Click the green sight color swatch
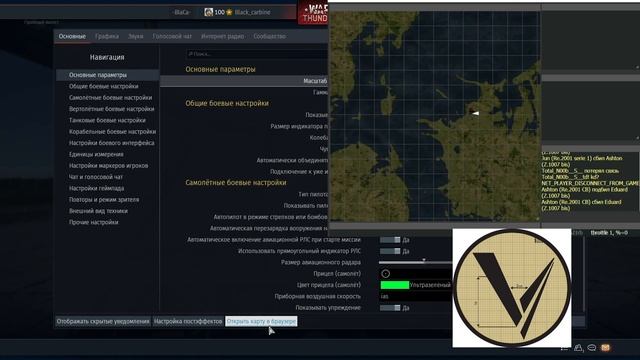640x360 pixels. [395, 285]
